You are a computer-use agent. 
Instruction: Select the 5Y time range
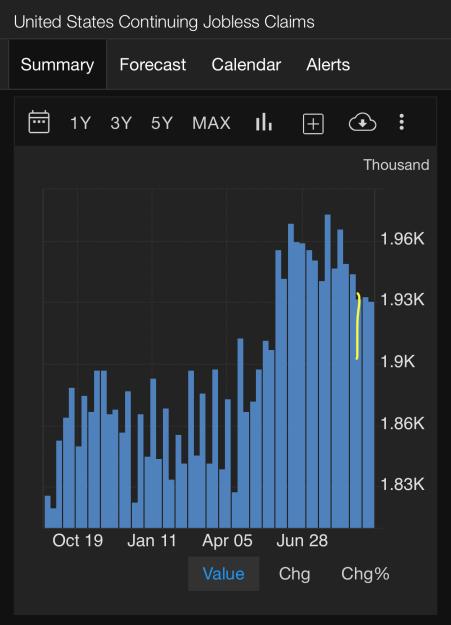[161, 123]
